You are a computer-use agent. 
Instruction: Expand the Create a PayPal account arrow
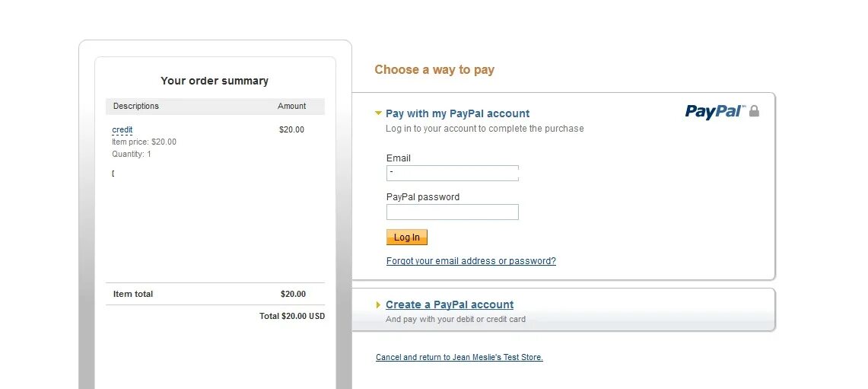(x=378, y=305)
